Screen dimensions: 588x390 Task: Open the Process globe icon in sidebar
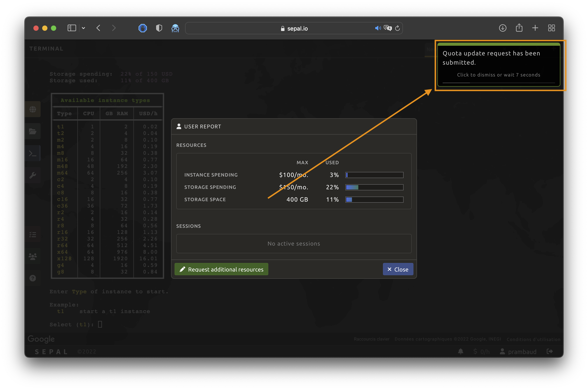pos(32,109)
